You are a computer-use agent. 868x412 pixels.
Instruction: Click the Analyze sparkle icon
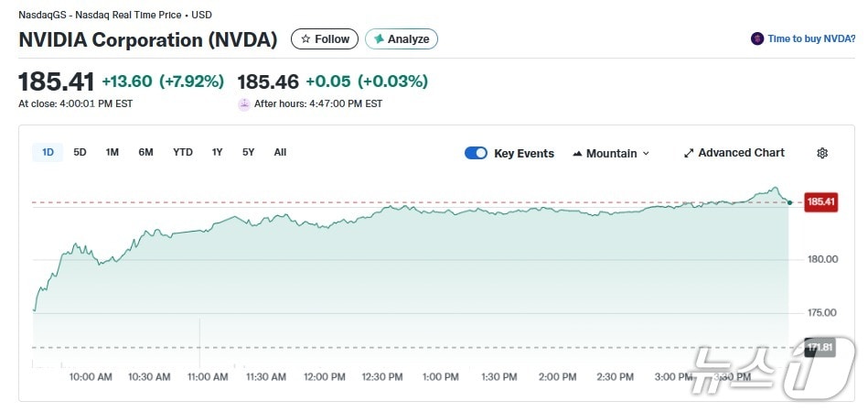click(x=379, y=39)
